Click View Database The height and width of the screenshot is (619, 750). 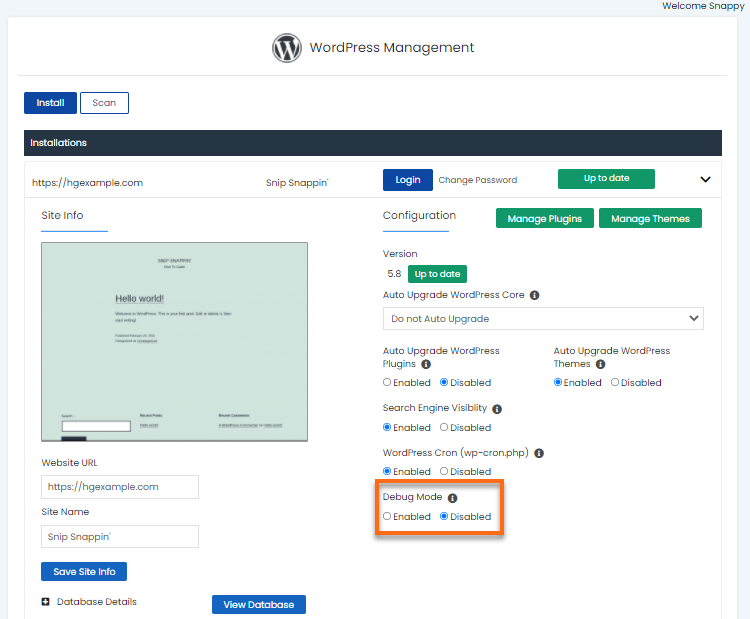point(259,605)
